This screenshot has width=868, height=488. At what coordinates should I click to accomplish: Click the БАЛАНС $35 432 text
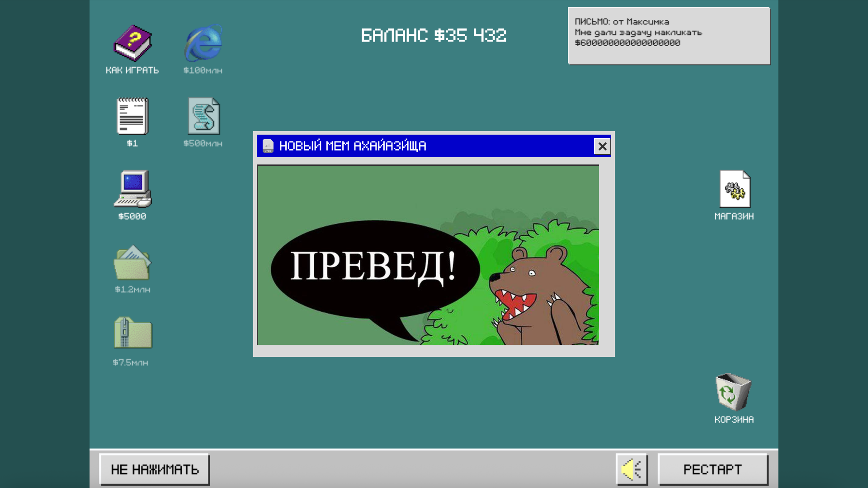(x=434, y=35)
